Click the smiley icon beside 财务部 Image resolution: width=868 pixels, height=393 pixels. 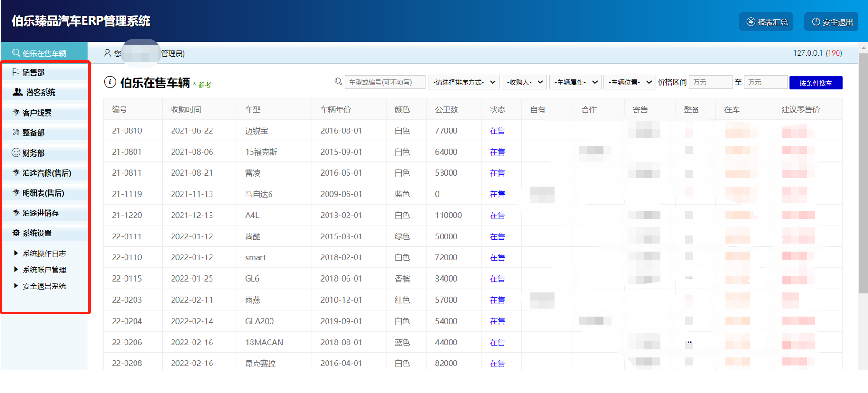pos(16,153)
